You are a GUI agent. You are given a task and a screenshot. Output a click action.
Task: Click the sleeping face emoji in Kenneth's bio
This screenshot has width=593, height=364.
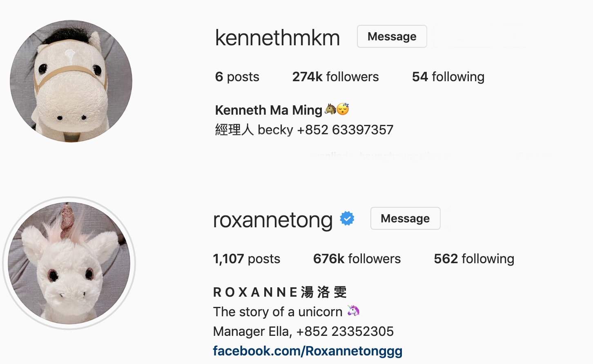coord(343,109)
